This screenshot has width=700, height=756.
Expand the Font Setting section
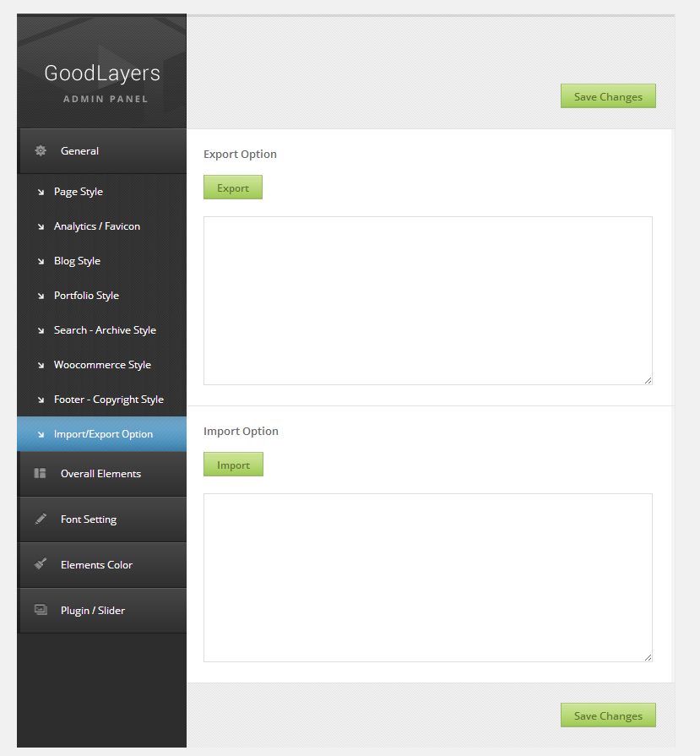pos(89,519)
